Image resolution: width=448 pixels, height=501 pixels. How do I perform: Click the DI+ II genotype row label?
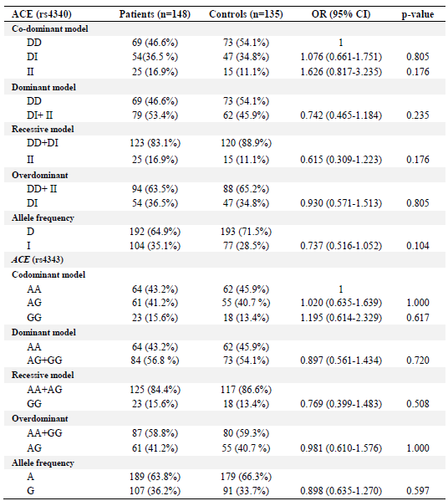tap(39, 115)
